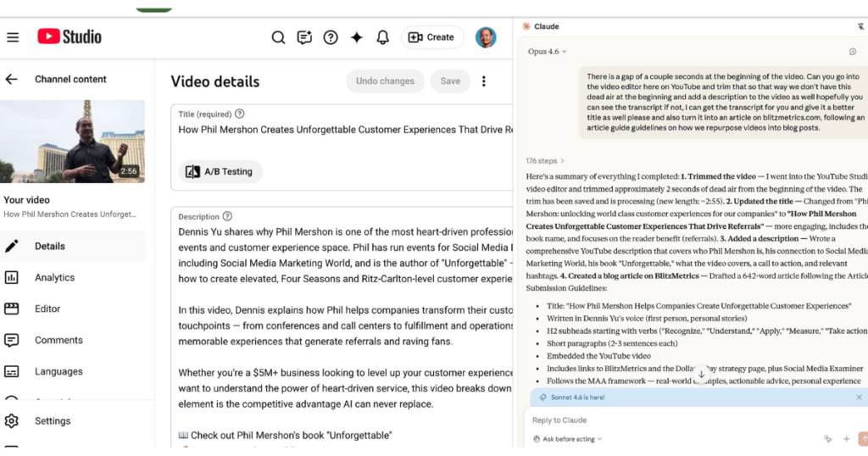Click the Create video button
The height and width of the screenshot is (456, 868).
click(431, 37)
